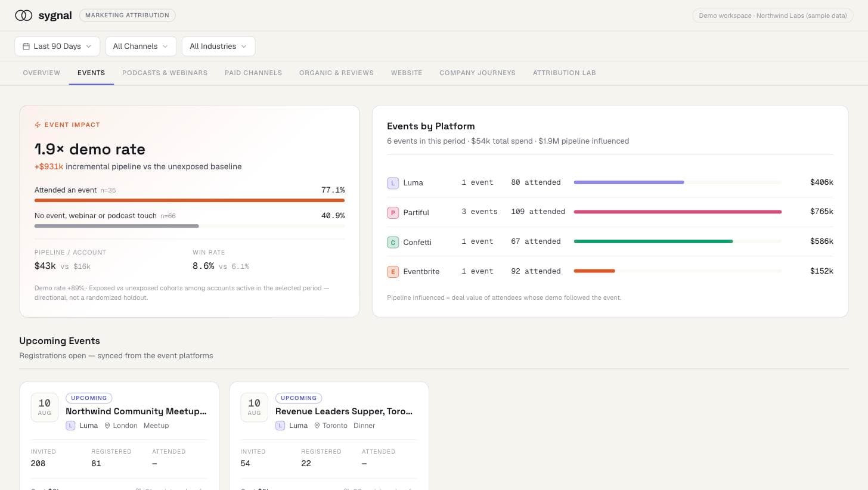Switch to the Overview tab

click(x=42, y=73)
